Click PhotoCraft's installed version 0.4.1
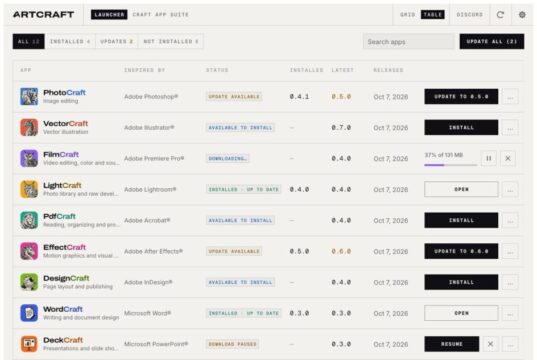 (x=299, y=97)
